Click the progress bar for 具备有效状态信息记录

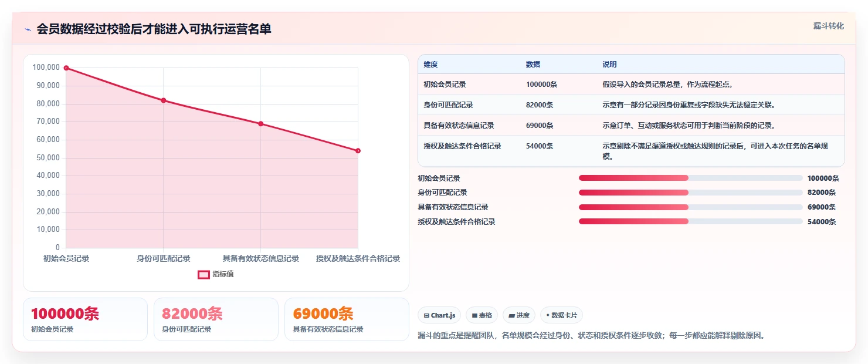click(690, 207)
